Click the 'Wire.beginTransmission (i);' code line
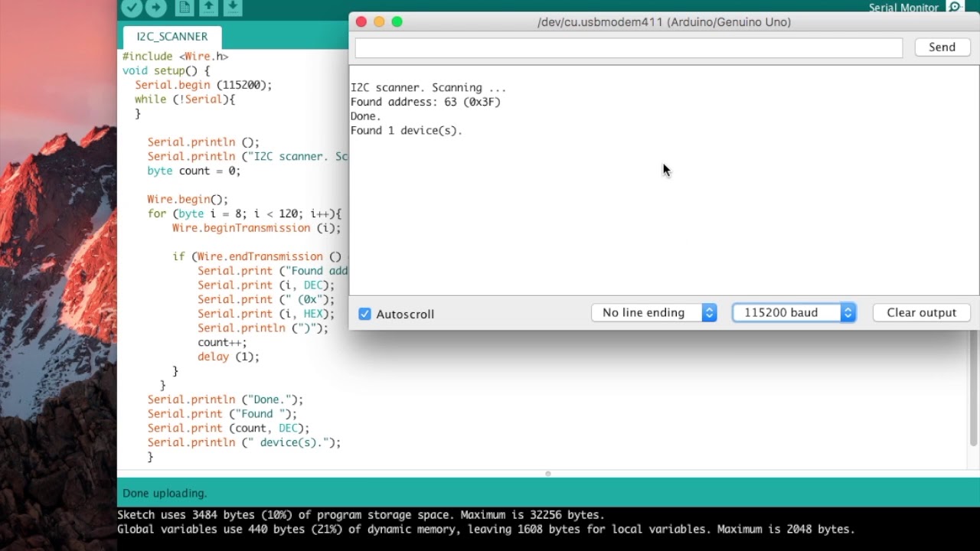 click(256, 228)
